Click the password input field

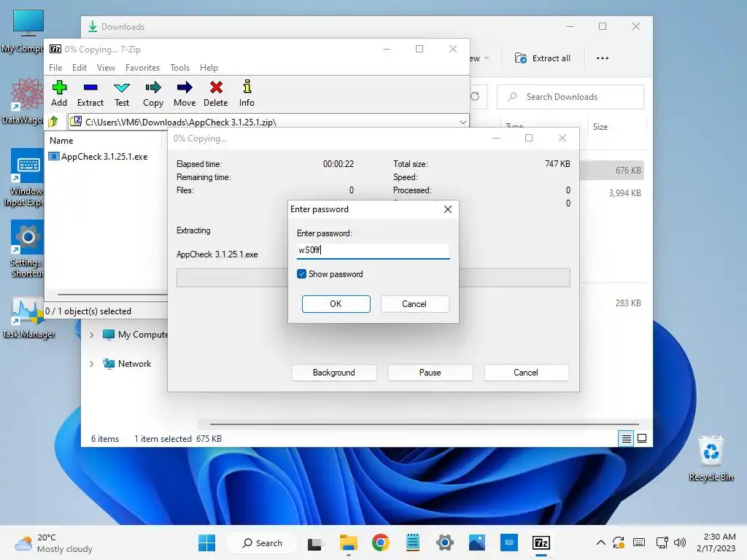[373, 251]
